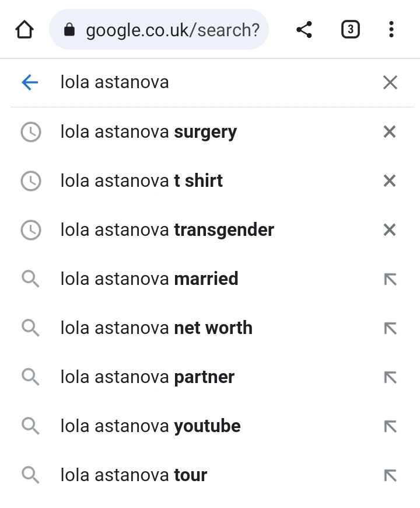Viewport: 420px width, 508px height.
Task: Fill search box with 'net worth' suggestion
Action: 390,328
